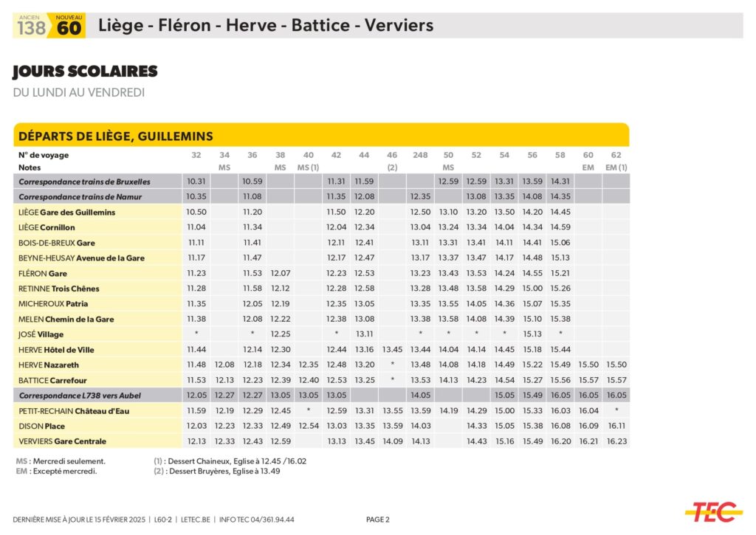Click the PAGE 2 footer label
Image resolution: width=756 pixels, height=535 pixels.
coord(377,520)
